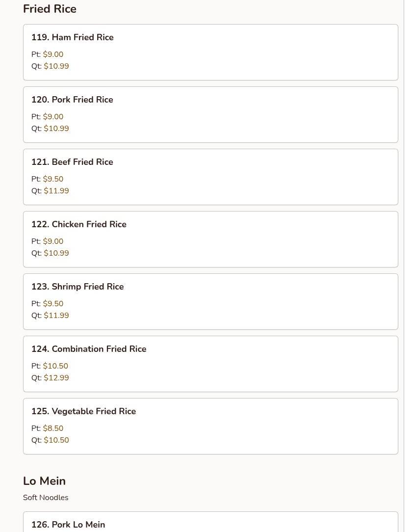Choose Combination Fried Rice pint price $10.50
The image size is (414, 532).
(x=55, y=366)
